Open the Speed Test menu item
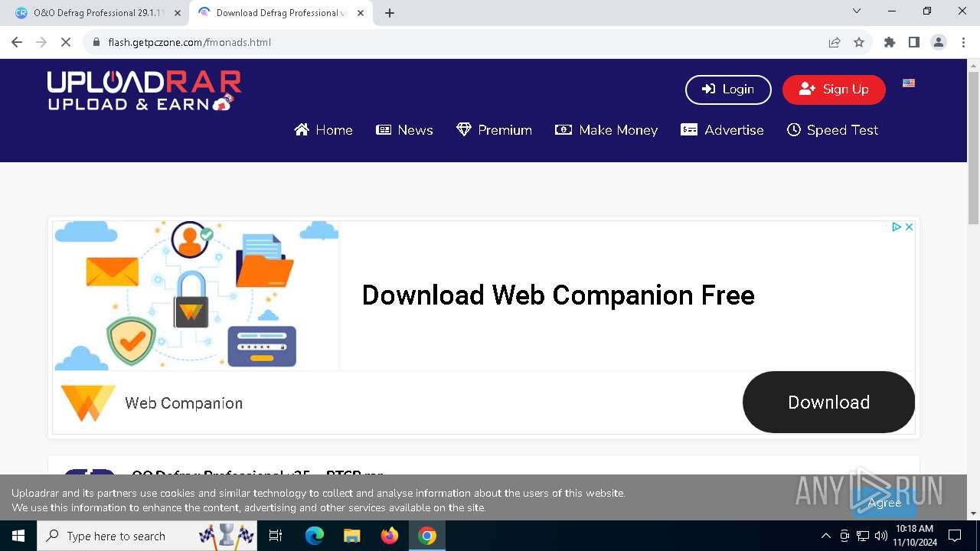980x551 pixels. point(832,130)
